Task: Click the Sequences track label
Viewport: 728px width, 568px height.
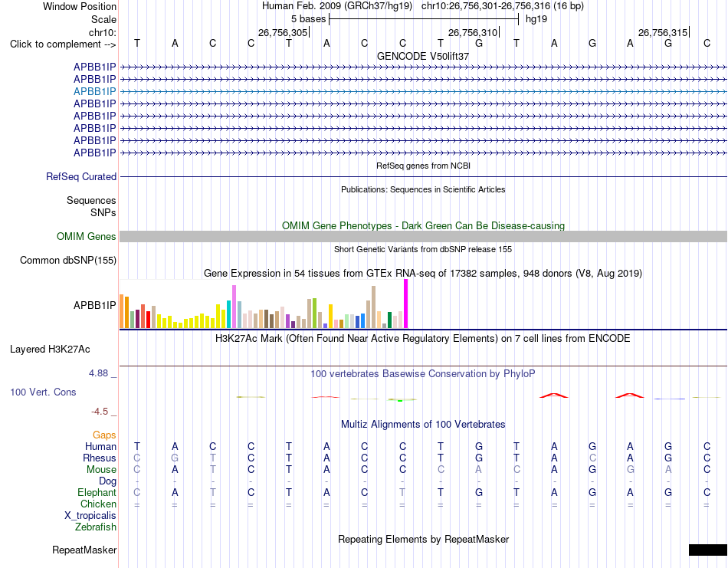Action: 91,200
